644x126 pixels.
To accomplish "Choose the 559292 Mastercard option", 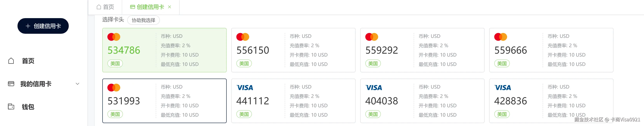I will 422,50.
